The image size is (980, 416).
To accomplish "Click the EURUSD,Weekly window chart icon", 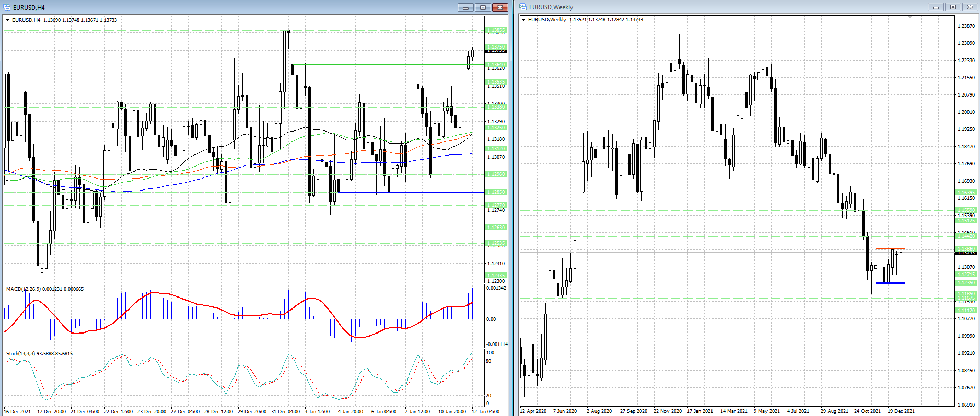I will [x=523, y=7].
